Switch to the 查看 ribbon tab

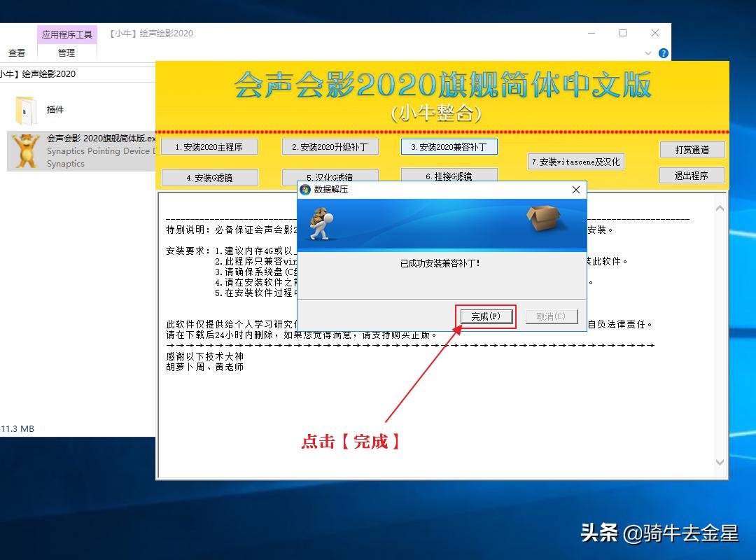click(16, 52)
